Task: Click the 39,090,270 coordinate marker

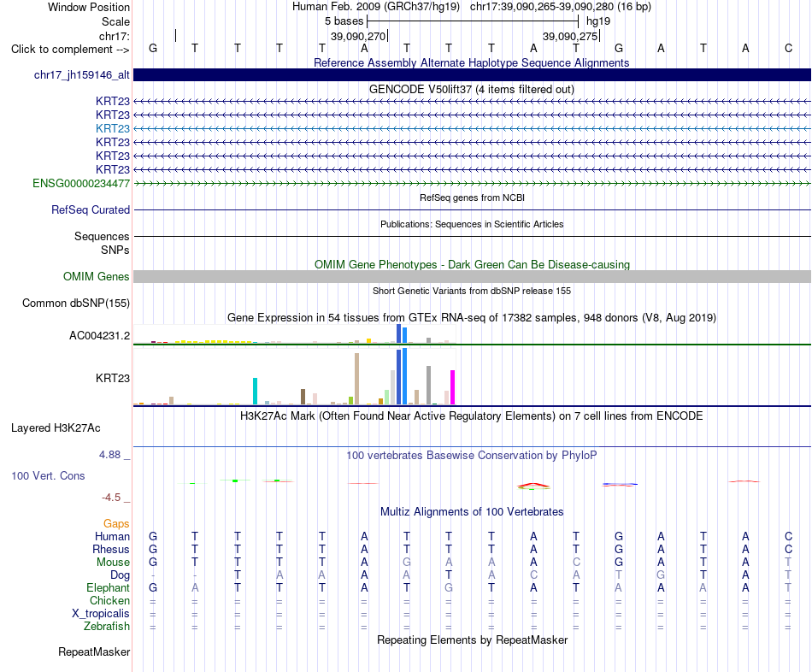Action: (358, 36)
